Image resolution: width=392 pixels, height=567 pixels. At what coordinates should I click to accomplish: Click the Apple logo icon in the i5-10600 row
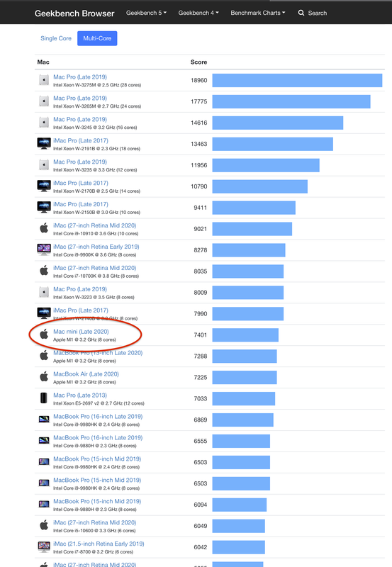(x=44, y=525)
